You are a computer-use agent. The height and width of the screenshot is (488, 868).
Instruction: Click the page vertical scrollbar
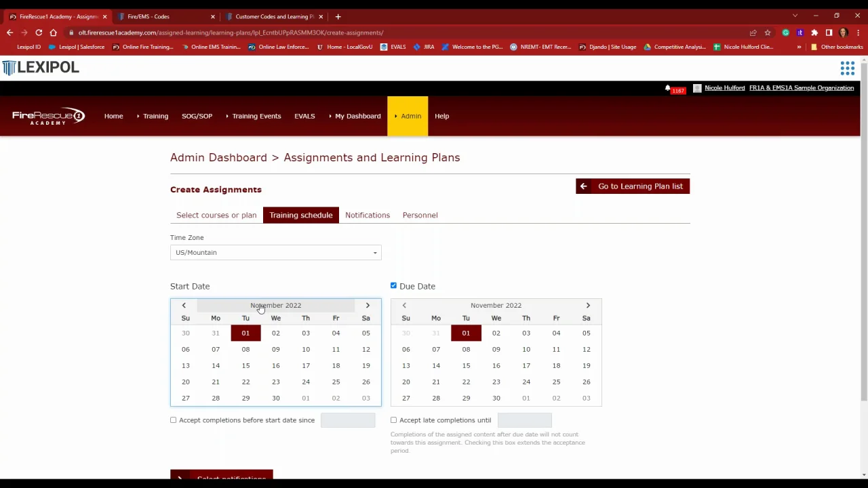tap(863, 230)
